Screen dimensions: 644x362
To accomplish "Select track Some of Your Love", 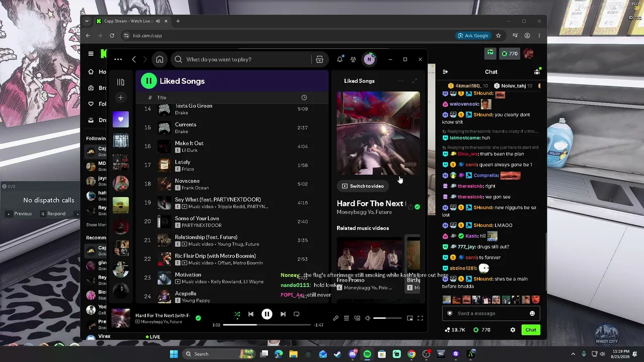I will point(232,221).
